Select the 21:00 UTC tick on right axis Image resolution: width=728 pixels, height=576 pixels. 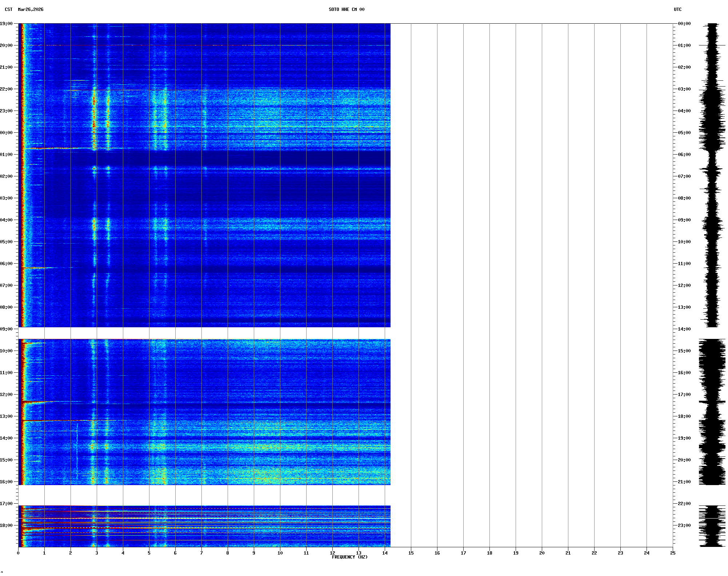pyautogui.click(x=684, y=482)
